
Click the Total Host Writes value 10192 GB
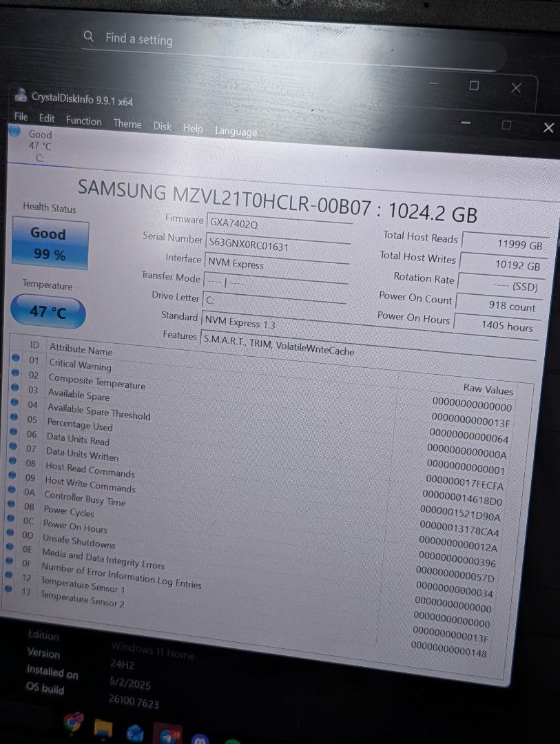point(504,263)
